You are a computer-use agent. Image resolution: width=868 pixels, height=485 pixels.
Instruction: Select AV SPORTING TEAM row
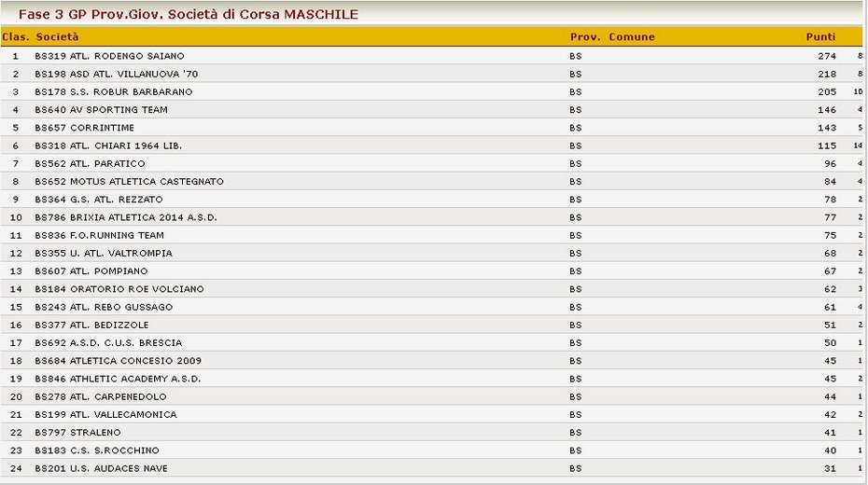(432, 109)
